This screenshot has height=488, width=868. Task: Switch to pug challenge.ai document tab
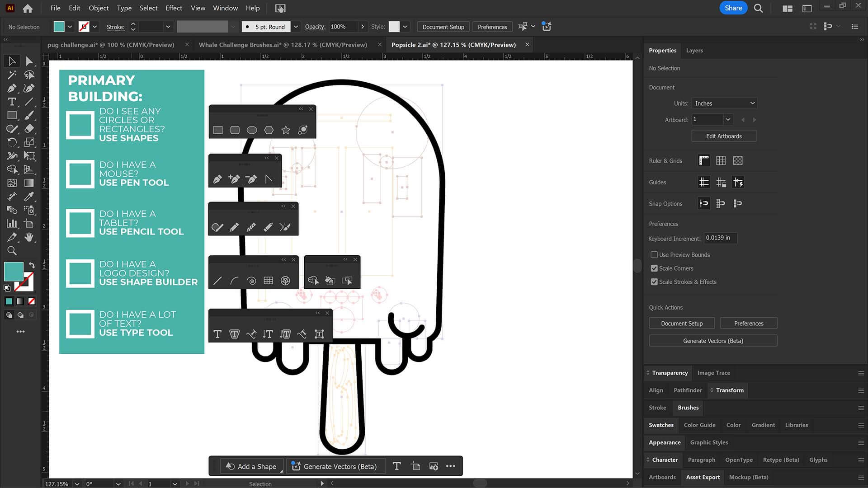pyautogui.click(x=111, y=45)
